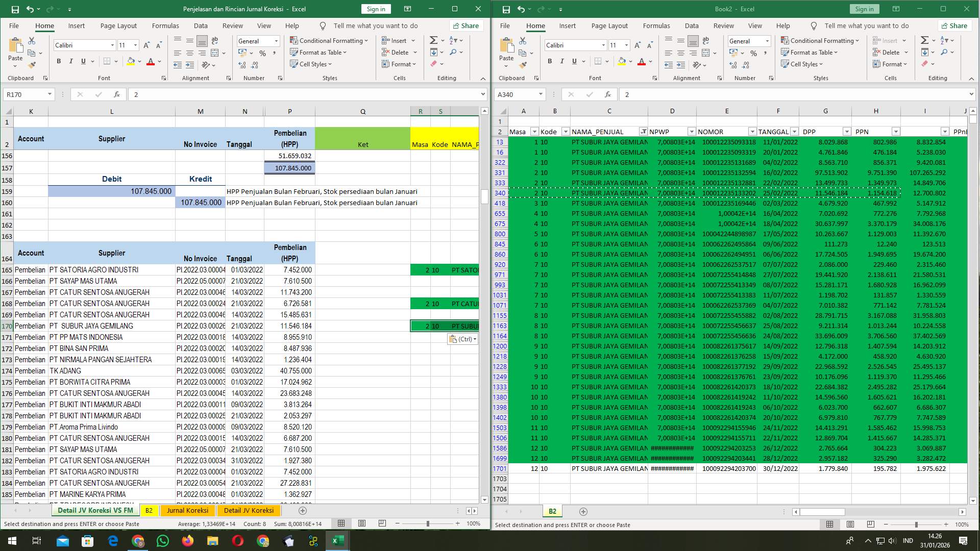Click the AutoSum icon
The image size is (980, 551).
432,39
